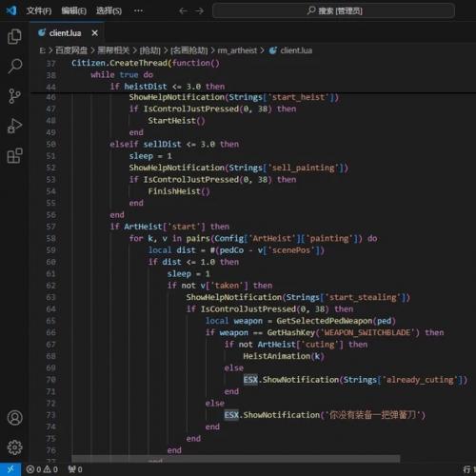The height and width of the screenshot is (476, 476).
Task: Show errors and warnings in status bar
Action: click(42, 469)
